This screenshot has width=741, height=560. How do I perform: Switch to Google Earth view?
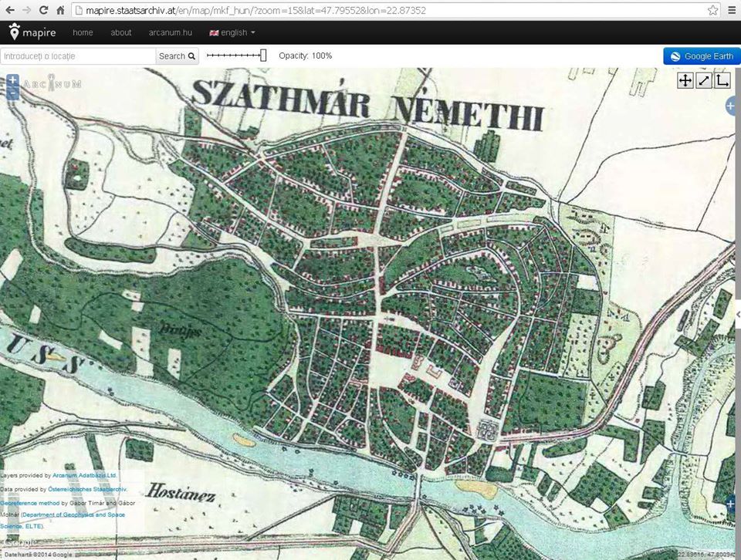pos(702,56)
